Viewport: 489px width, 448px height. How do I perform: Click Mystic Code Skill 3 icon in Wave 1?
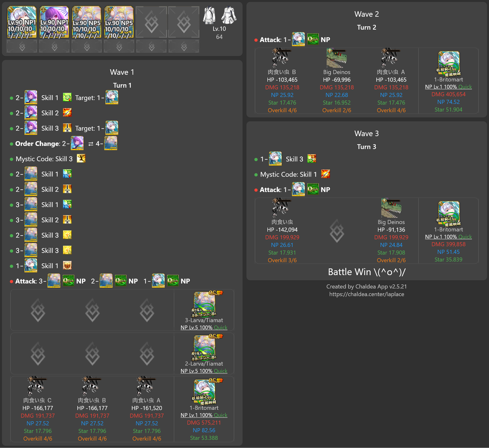pos(81,159)
